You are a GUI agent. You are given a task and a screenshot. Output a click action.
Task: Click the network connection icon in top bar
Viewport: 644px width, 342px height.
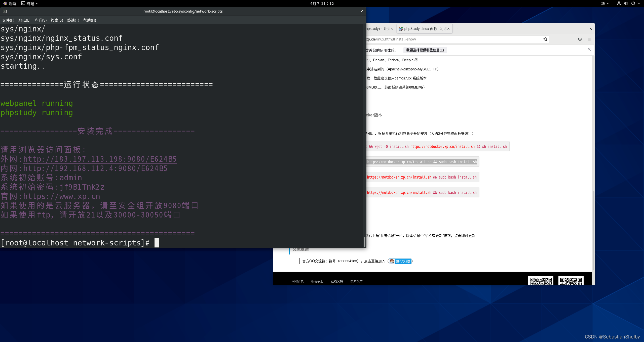[x=619, y=4]
